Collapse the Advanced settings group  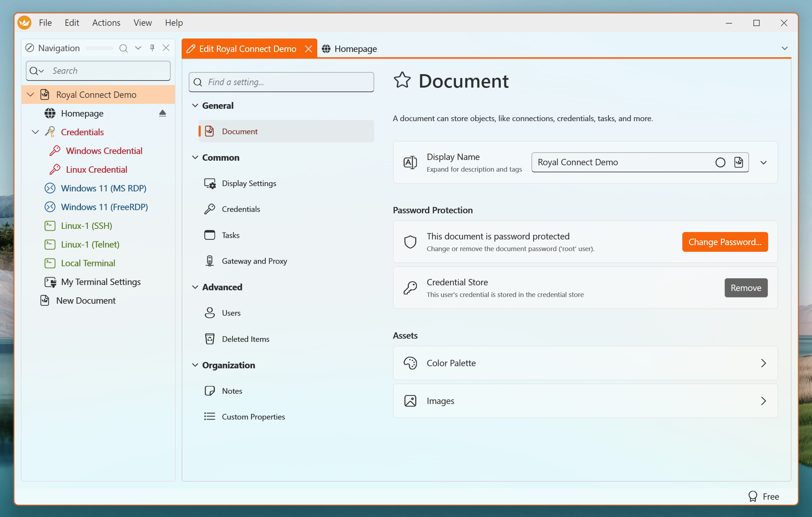pos(195,287)
